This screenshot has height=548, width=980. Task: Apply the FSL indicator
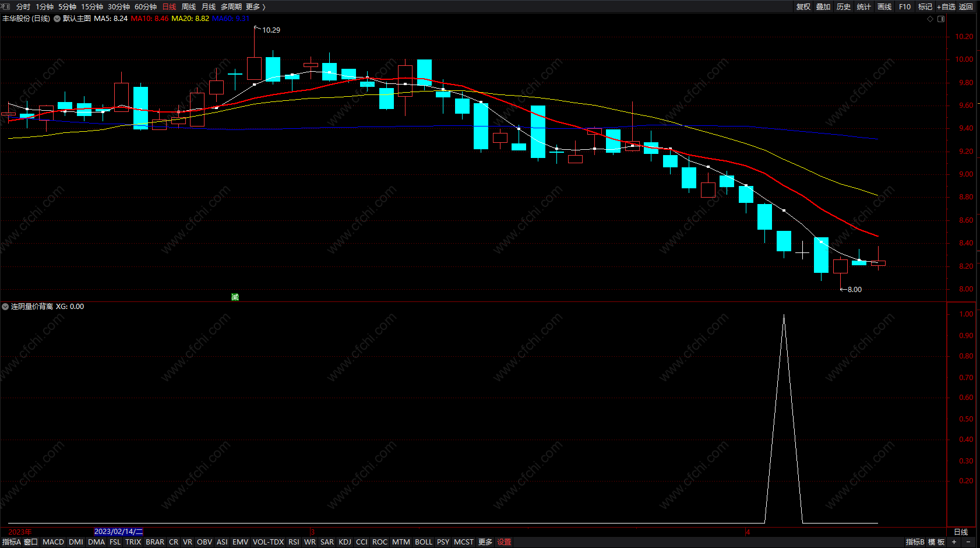pyautogui.click(x=115, y=542)
